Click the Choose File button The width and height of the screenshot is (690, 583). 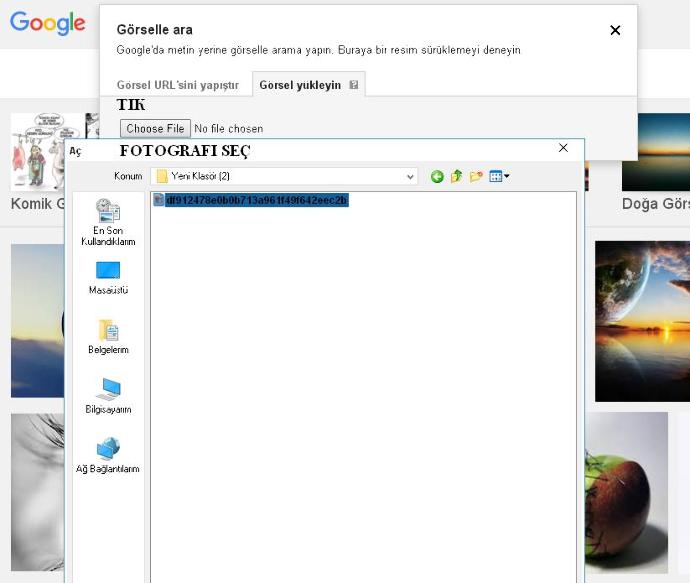coord(155,128)
